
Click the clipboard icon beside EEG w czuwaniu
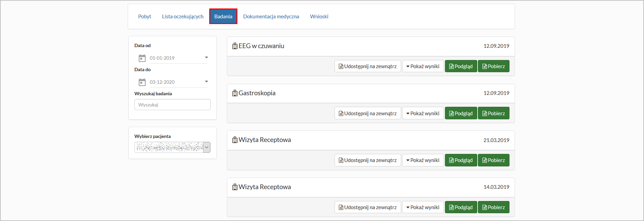235,46
